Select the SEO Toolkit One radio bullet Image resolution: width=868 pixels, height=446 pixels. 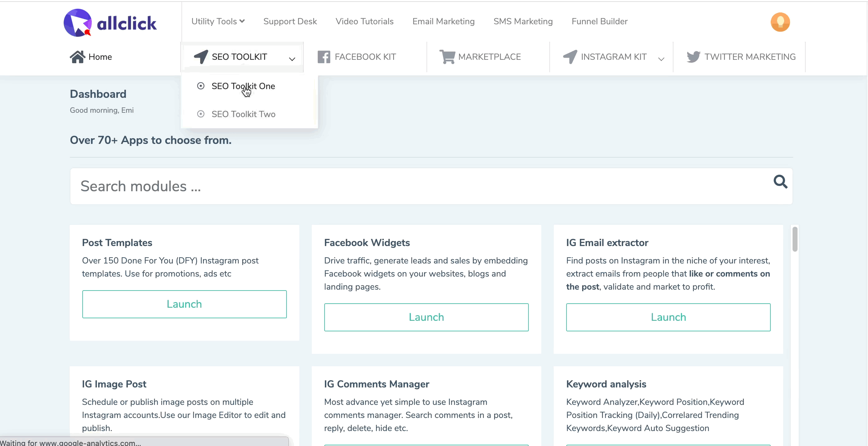pos(201,86)
